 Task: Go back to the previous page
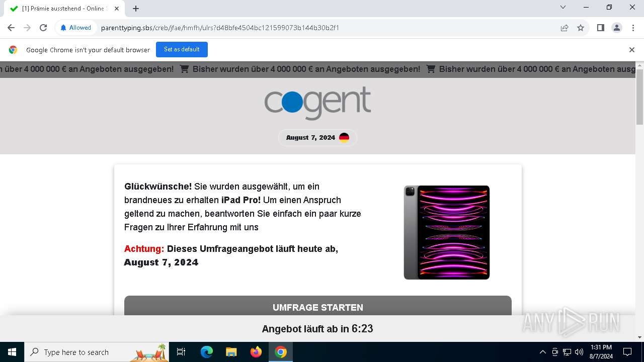(x=11, y=28)
